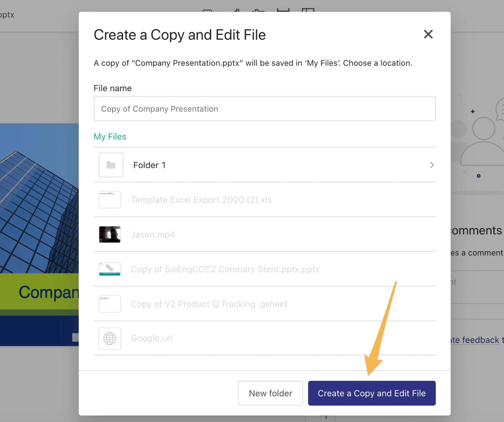Expand Folder 1 using its chevron
The width and height of the screenshot is (504, 422).
pyautogui.click(x=432, y=165)
